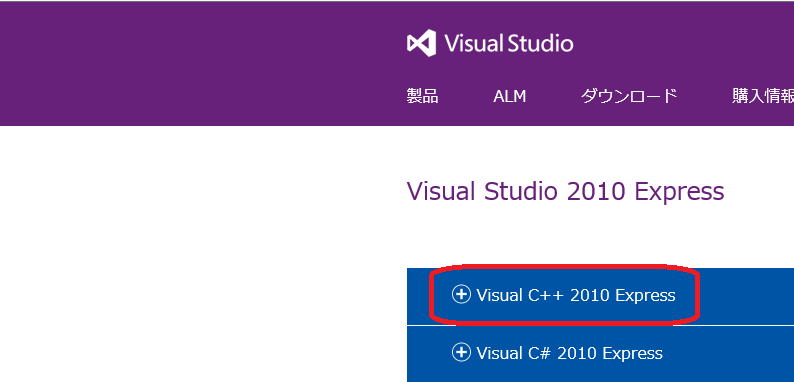Click the Visual Studio infinity logo icon
The image size is (794, 382).
tap(421, 43)
